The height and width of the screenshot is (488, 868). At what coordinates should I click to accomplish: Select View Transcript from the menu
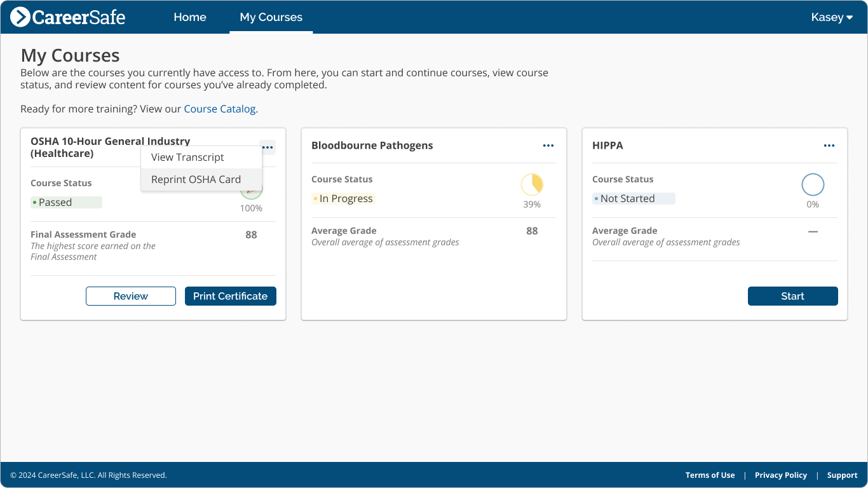[x=187, y=157]
